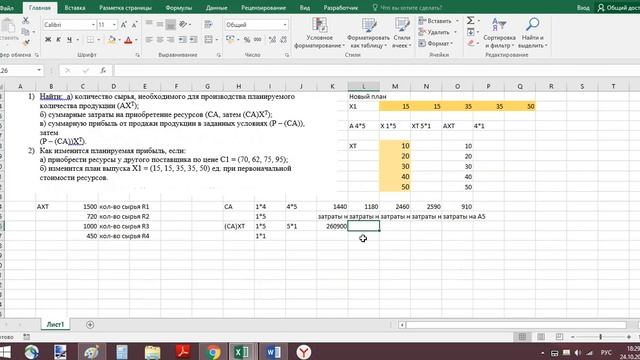Toggle Wrap Text
This screenshot has height=360, width=640.
point(209,24)
